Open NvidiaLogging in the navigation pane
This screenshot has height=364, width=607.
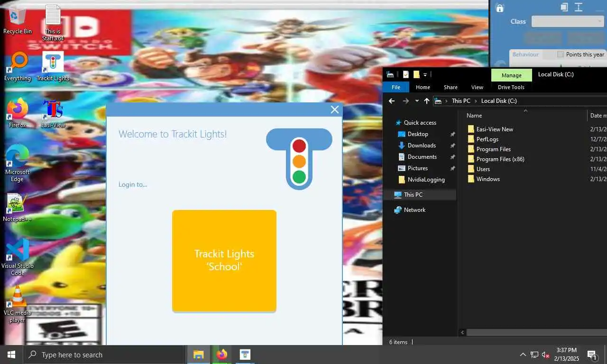(426, 180)
